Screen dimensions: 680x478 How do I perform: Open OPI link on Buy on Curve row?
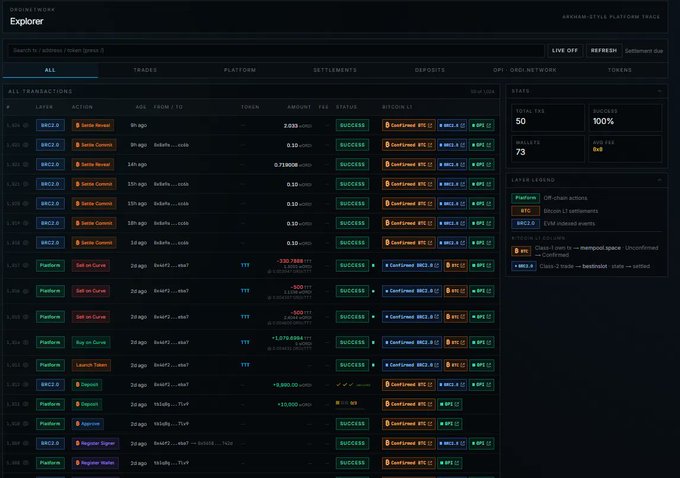[x=481, y=342]
